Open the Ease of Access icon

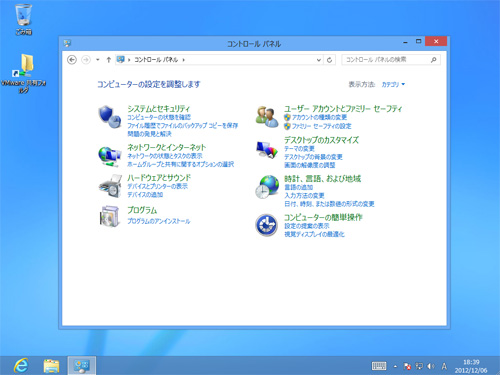[266, 225]
